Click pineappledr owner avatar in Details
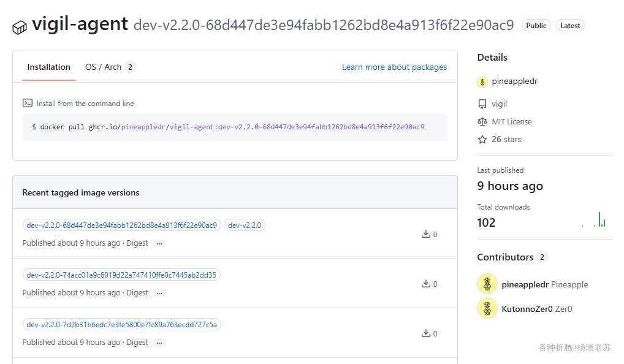 click(482, 82)
